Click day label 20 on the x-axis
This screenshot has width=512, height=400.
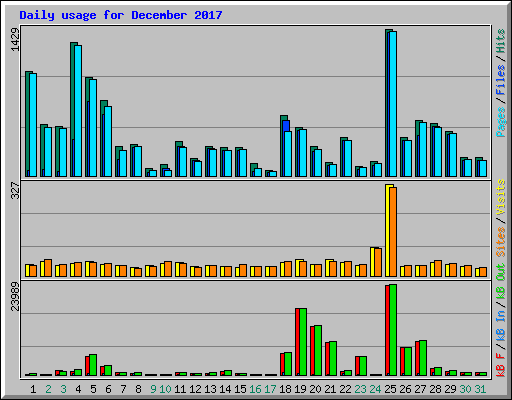[x=315, y=389]
